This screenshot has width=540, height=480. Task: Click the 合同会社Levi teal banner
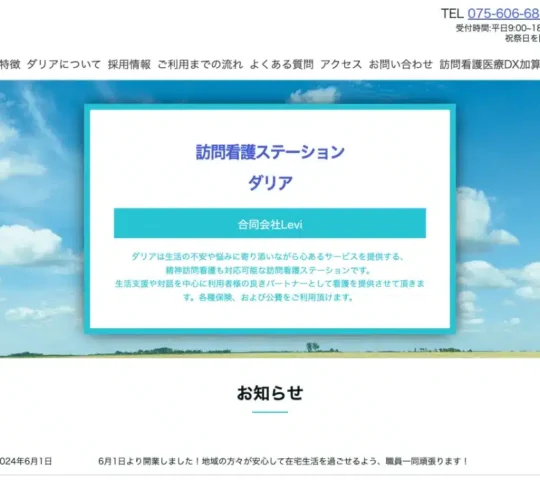[x=270, y=223]
